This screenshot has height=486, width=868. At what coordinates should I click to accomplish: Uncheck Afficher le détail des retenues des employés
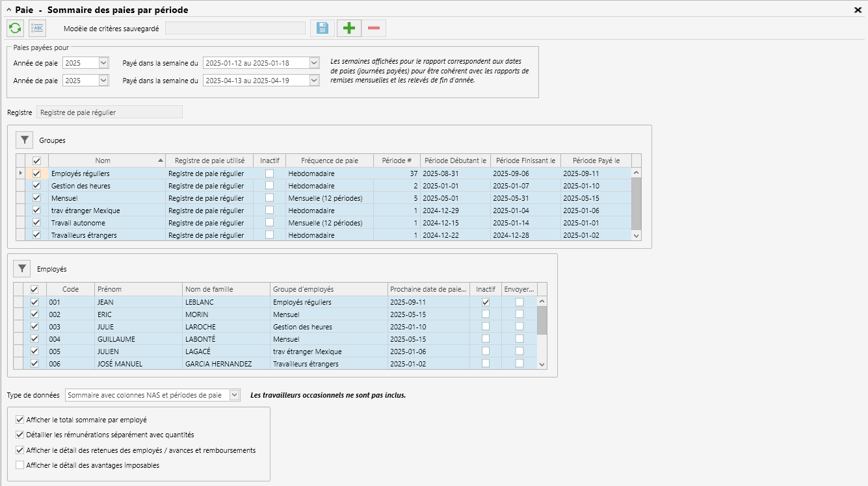click(x=20, y=450)
